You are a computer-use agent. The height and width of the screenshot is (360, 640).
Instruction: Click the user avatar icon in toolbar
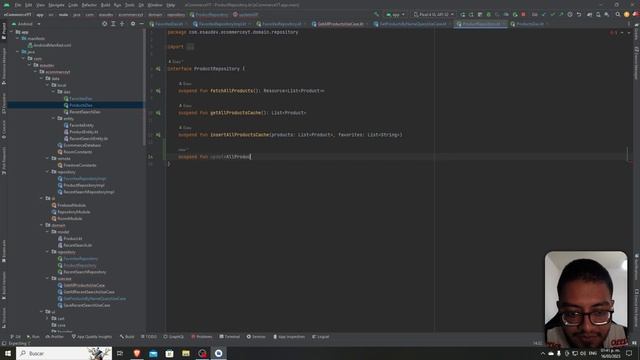pyautogui.click(x=627, y=14)
